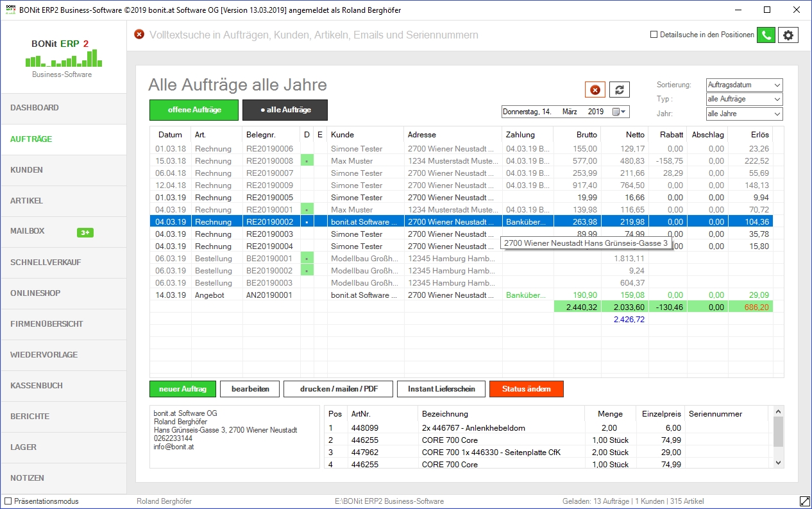
Task: Toggle the Präsentationsmodus checkbox
Action: pyautogui.click(x=8, y=501)
